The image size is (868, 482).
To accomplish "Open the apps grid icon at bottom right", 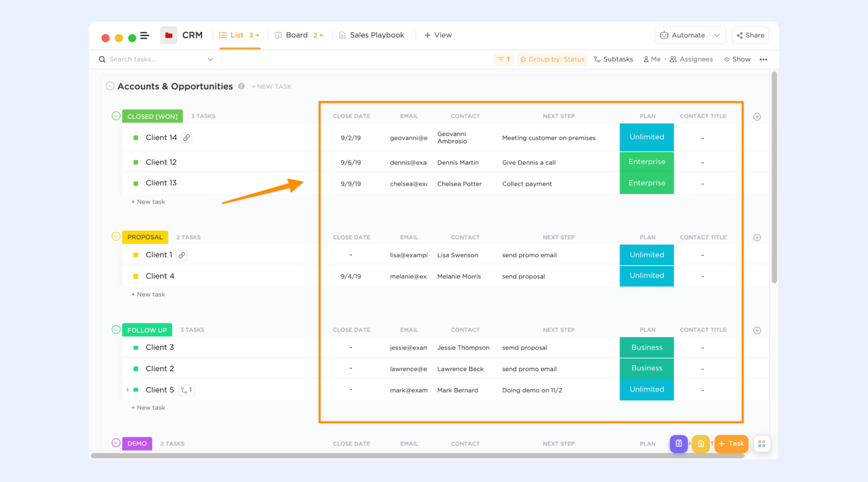I will click(762, 443).
